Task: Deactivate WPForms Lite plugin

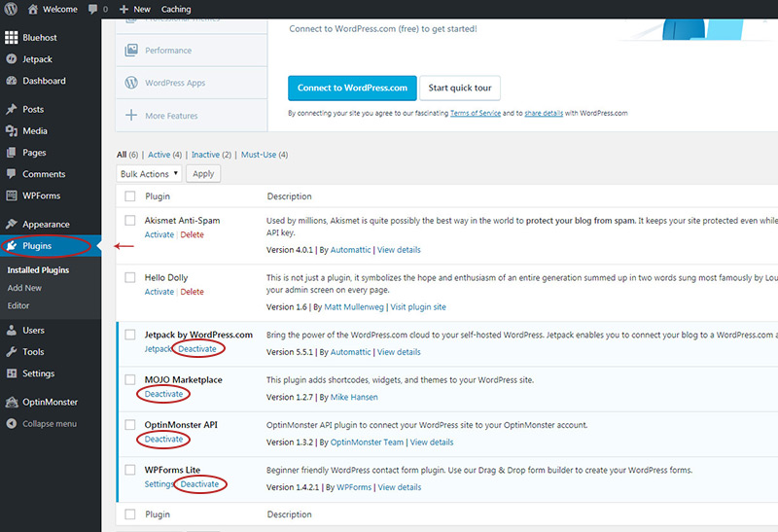Action: [x=199, y=484]
